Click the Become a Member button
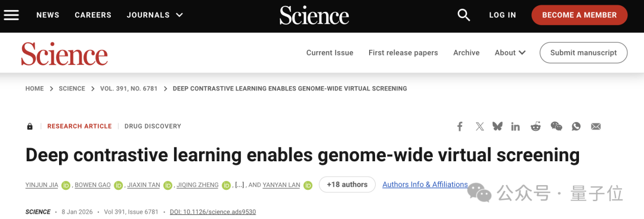This screenshot has height=219, width=644. click(x=579, y=15)
